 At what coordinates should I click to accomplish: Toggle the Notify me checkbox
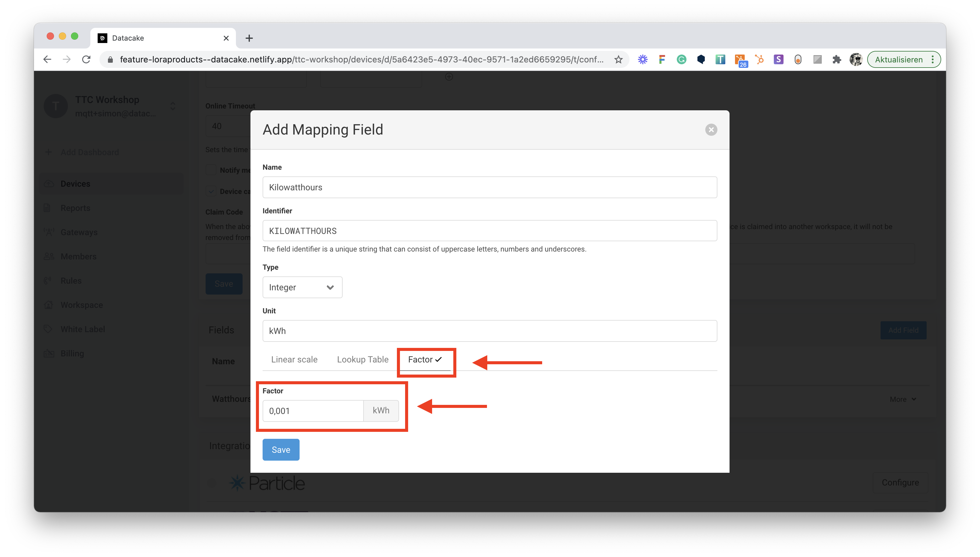211,170
